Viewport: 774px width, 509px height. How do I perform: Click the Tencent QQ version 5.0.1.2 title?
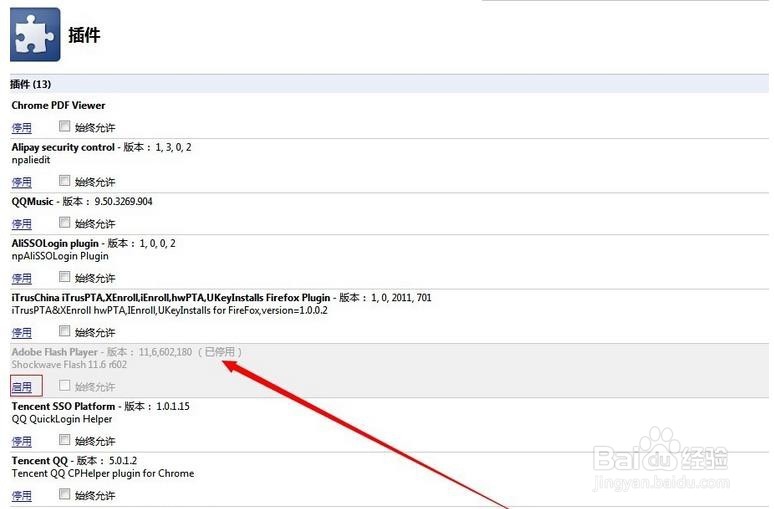pyautogui.click(x=75, y=461)
